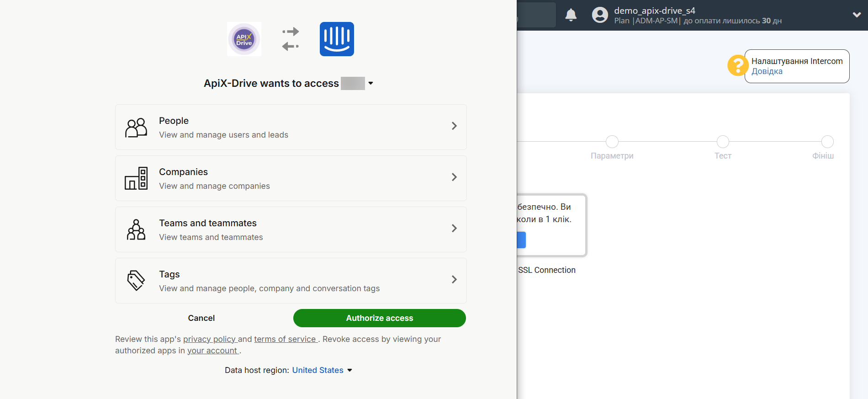Click the Teams and teammates group icon
This screenshot has width=868, height=399.
[136, 230]
